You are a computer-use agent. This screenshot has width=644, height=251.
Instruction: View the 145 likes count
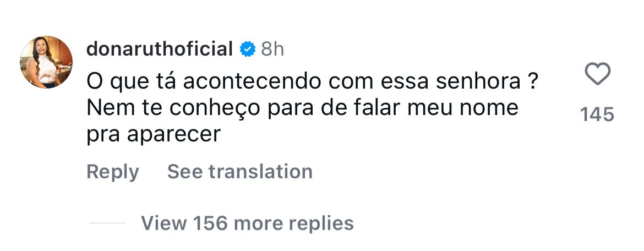point(597,114)
